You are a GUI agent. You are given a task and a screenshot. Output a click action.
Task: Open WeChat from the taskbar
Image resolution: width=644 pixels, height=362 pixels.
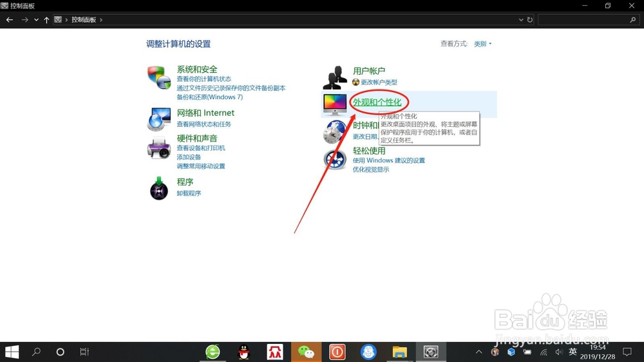click(306, 352)
